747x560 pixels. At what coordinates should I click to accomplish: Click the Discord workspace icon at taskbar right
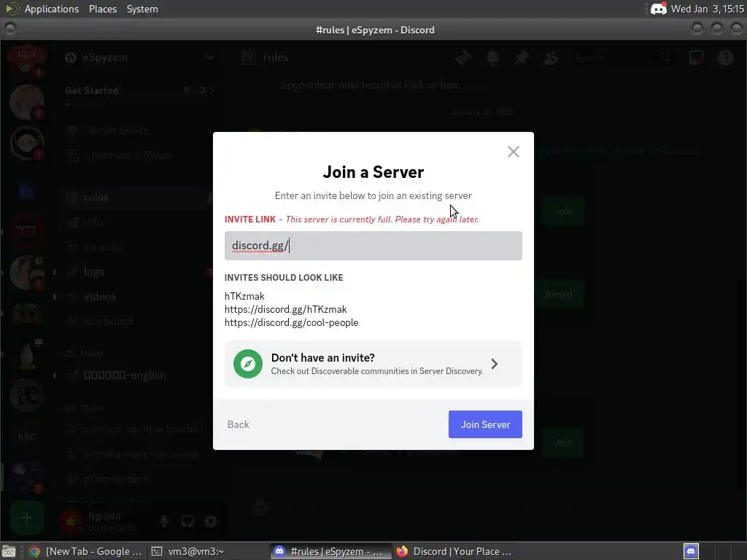point(691,551)
